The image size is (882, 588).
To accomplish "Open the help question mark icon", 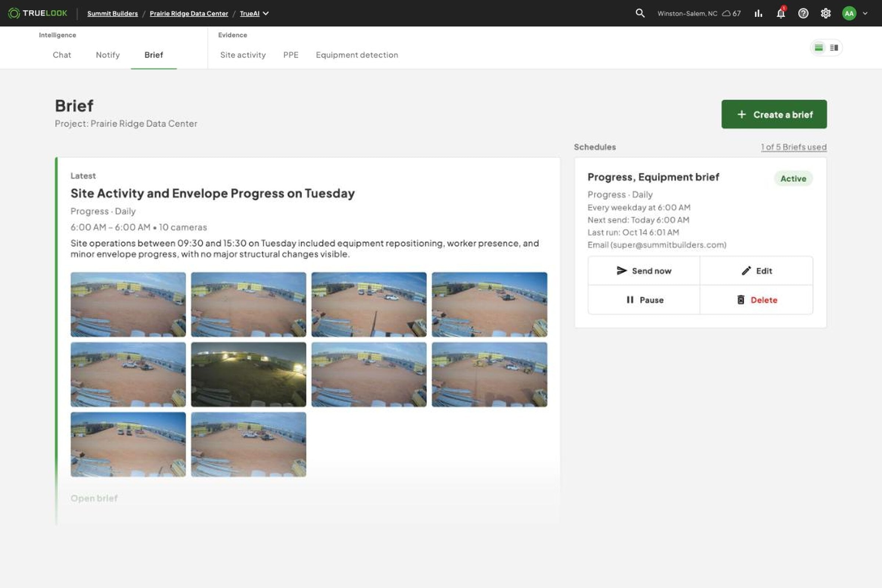I will pos(803,14).
